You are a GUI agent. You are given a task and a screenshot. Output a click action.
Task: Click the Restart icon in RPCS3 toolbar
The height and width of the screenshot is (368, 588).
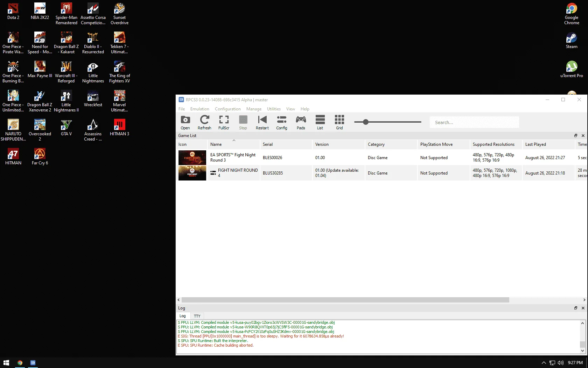point(262,122)
